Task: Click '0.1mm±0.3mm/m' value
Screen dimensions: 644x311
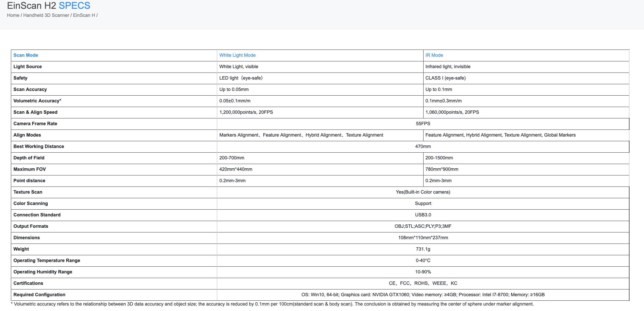Action: pos(443,101)
